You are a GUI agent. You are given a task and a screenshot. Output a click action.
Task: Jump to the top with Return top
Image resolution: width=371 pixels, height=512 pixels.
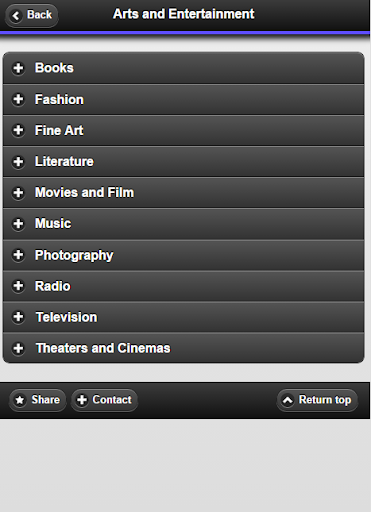click(317, 400)
